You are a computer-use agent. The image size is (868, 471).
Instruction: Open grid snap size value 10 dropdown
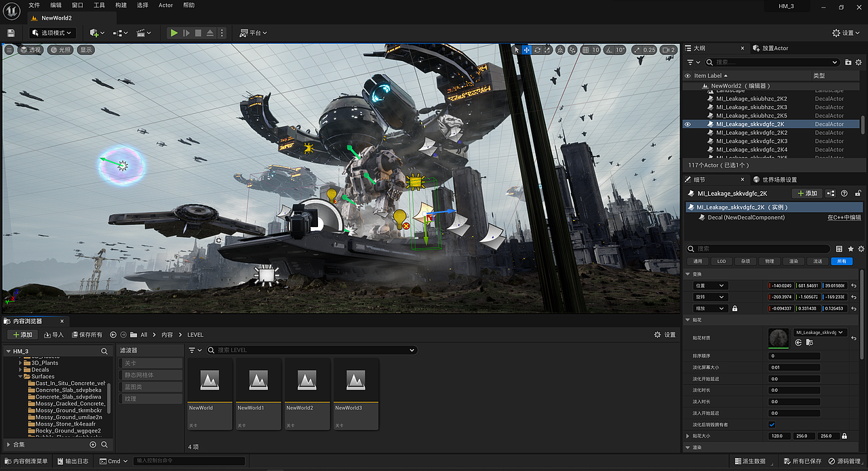pos(596,49)
